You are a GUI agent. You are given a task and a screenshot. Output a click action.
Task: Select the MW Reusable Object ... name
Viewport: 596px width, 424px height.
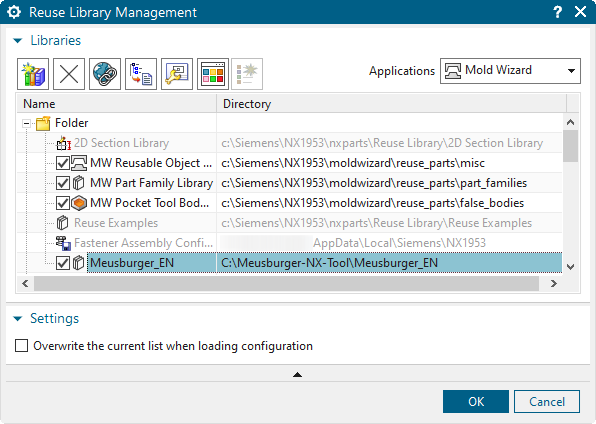click(x=151, y=163)
